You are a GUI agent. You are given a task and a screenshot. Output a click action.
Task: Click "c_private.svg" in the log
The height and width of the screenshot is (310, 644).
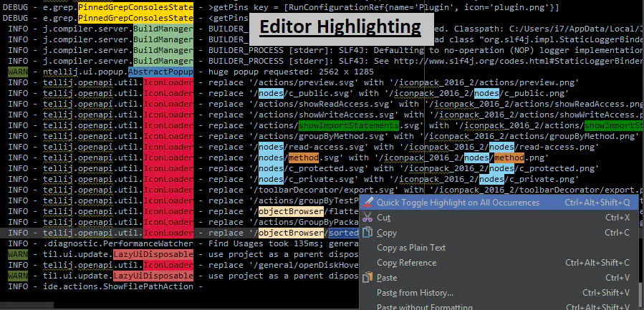[x=321, y=179]
